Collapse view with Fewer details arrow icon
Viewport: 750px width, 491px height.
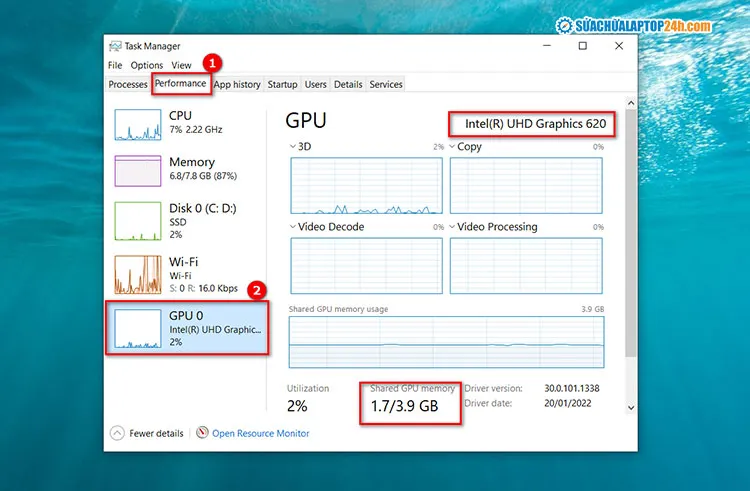117,433
